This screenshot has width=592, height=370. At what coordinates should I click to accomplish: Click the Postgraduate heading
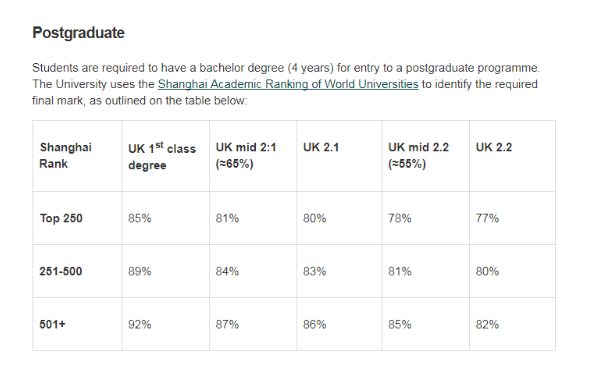(79, 33)
